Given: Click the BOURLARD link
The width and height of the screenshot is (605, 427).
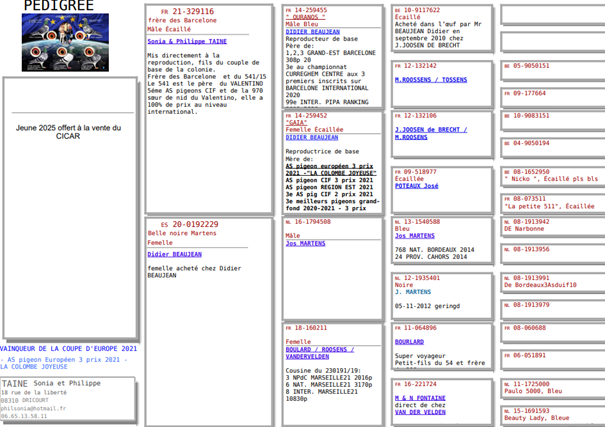Looking at the screenshot, I should point(409,342).
